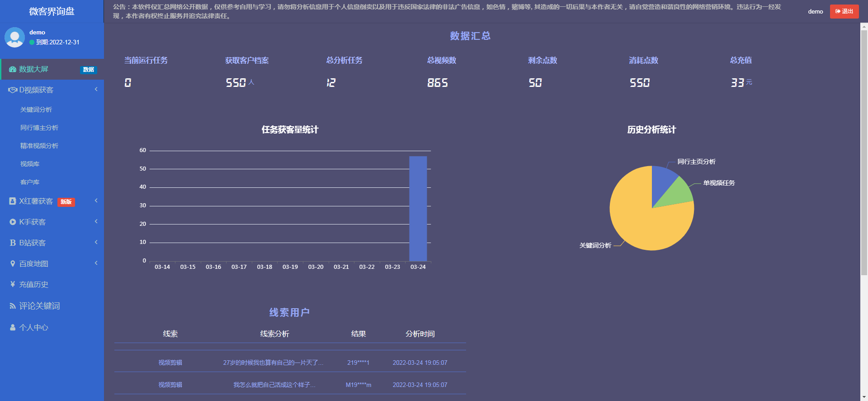Click the 任务获客量统计 chart title

290,130
